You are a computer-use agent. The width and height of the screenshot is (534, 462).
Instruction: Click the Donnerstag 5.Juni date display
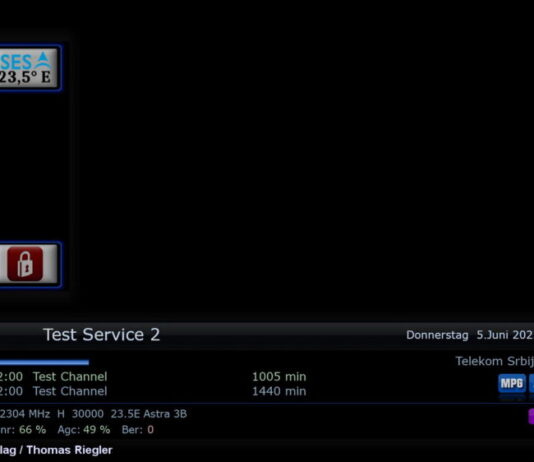[470, 335]
